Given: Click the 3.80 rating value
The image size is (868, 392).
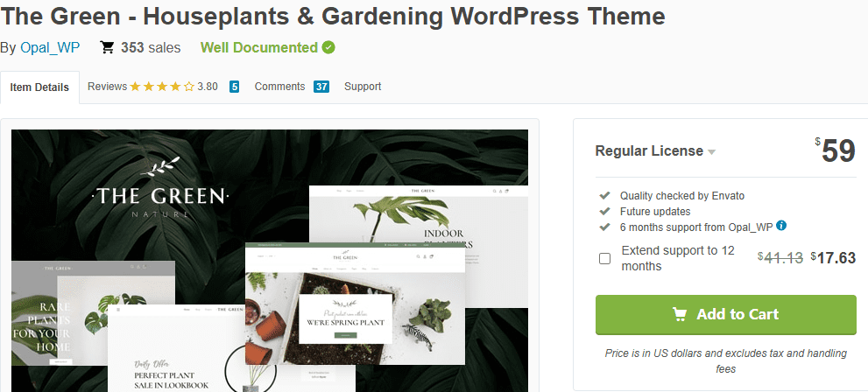Looking at the screenshot, I should (208, 87).
